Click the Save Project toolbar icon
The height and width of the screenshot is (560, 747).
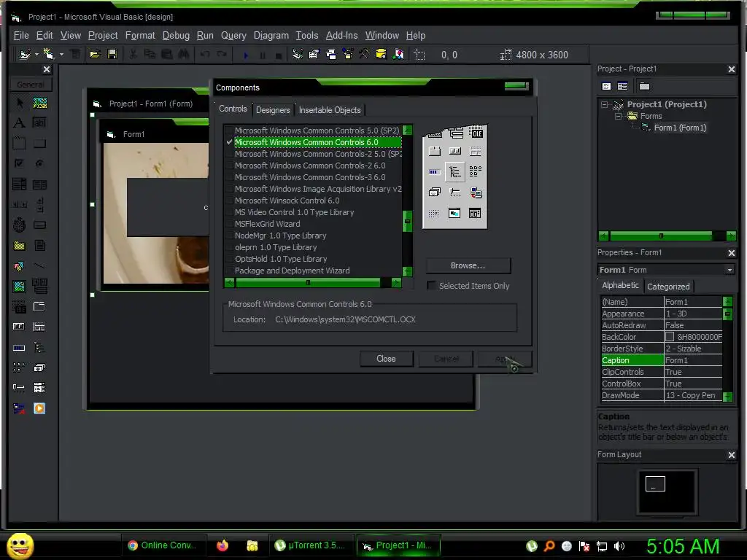pyautogui.click(x=112, y=54)
